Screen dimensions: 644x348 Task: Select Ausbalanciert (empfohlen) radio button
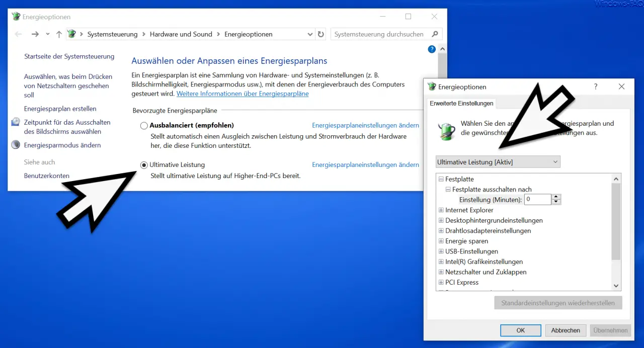[144, 126]
